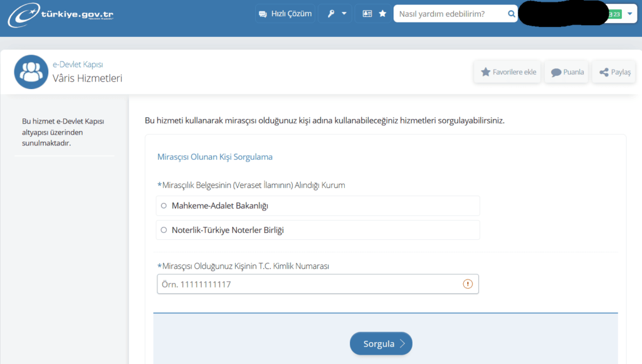Click the star icon next to the ID card
Image resolution: width=642 pixels, height=364 pixels.
(x=381, y=13)
